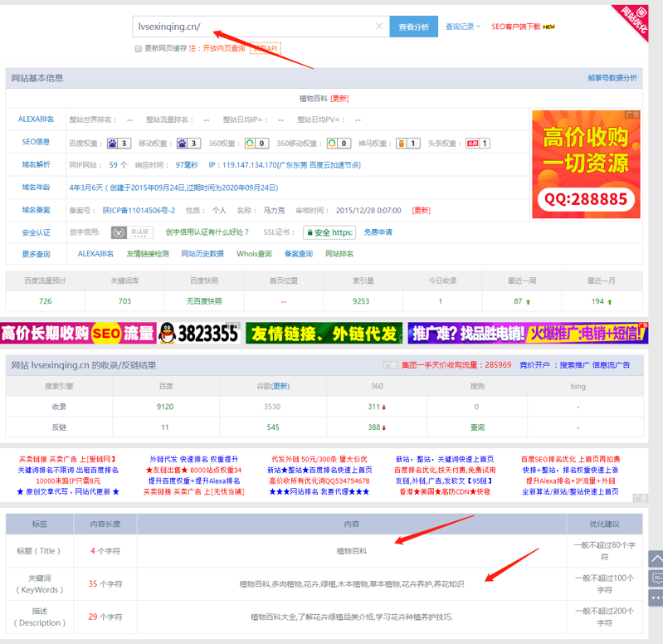Click the 360 收录 value 311
Image resolution: width=663 pixels, height=644 pixels.
pos(374,407)
